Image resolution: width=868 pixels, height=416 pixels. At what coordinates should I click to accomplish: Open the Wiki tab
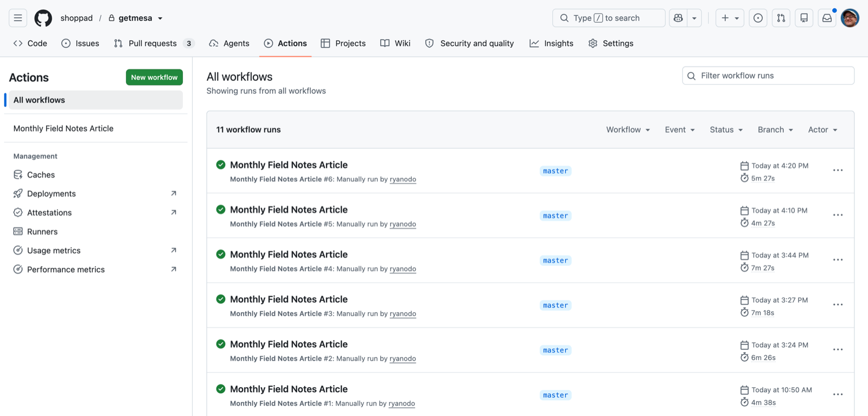[395, 43]
